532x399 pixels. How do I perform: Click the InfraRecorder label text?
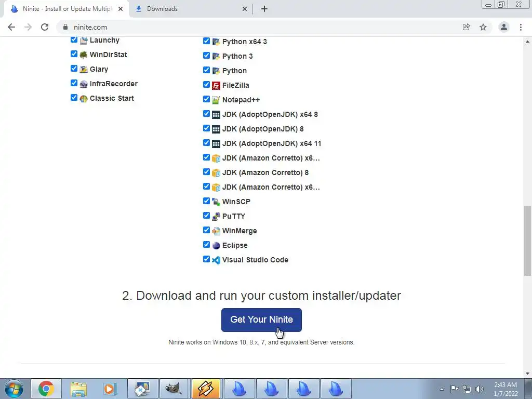(114, 84)
